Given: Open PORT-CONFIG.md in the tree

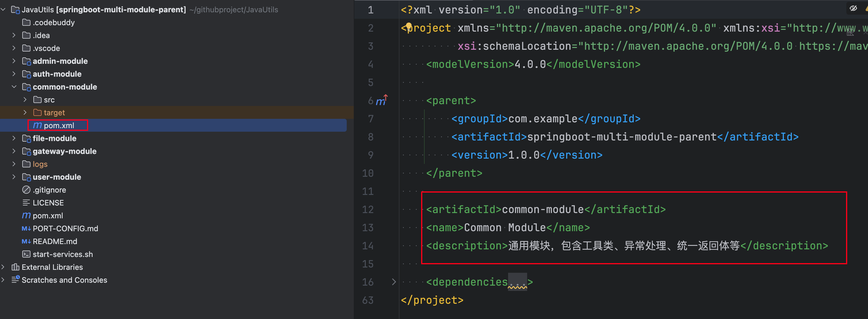Looking at the screenshot, I should [x=65, y=228].
